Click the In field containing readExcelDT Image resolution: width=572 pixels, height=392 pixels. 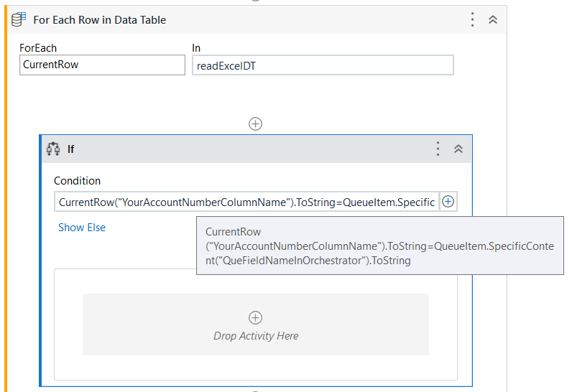tap(323, 65)
